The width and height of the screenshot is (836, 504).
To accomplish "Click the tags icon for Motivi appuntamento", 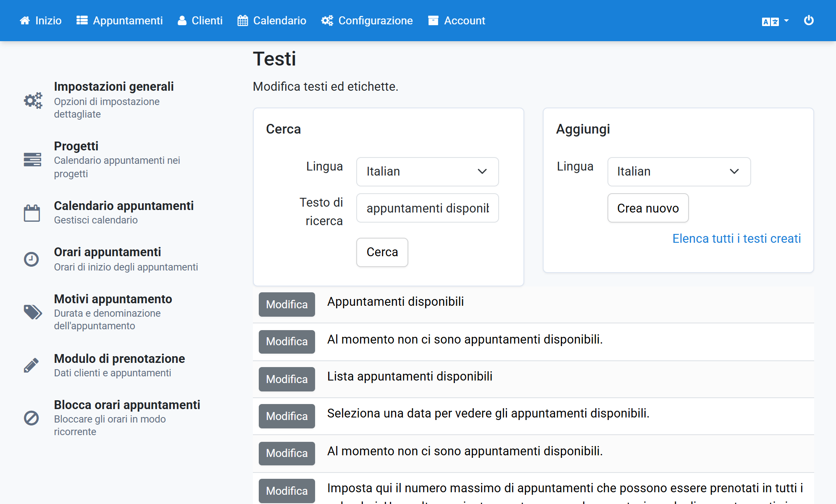I will point(33,312).
